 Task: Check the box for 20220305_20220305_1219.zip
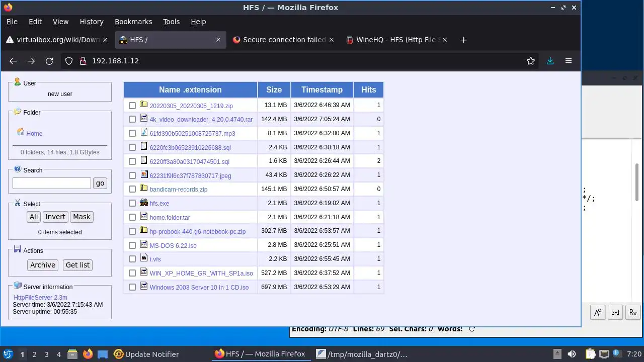tap(132, 106)
